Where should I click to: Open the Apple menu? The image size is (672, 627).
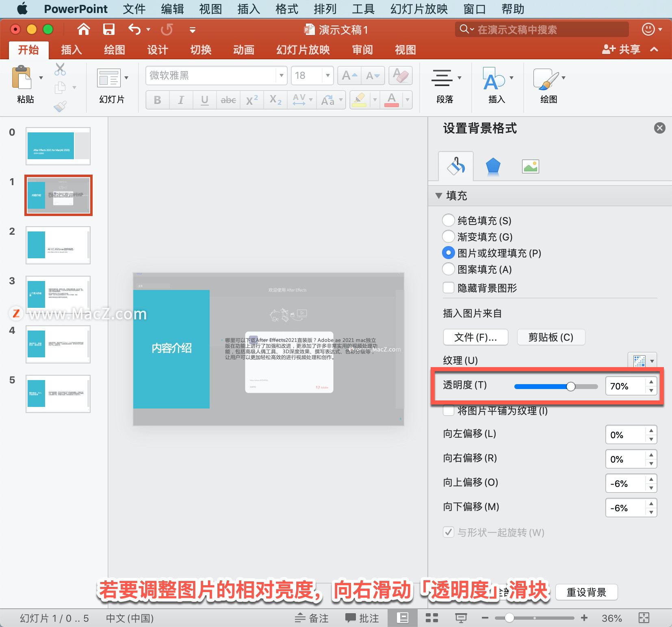(x=22, y=9)
